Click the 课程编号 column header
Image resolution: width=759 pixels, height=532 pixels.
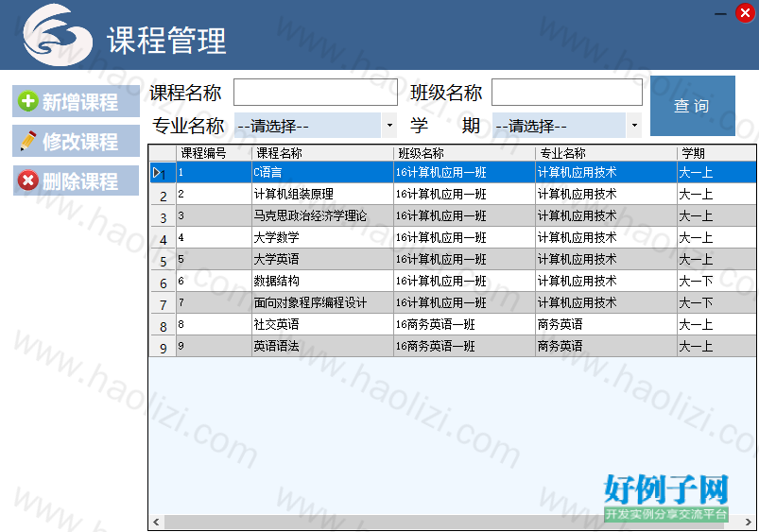coord(214,153)
